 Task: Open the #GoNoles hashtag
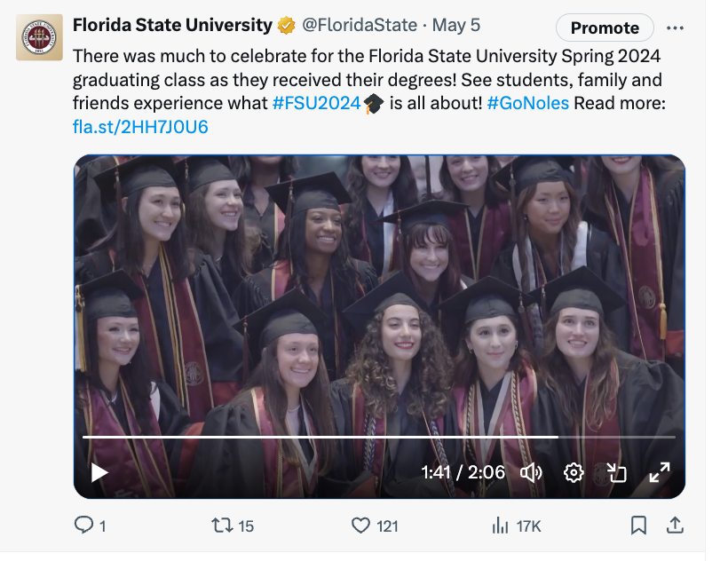point(528,104)
